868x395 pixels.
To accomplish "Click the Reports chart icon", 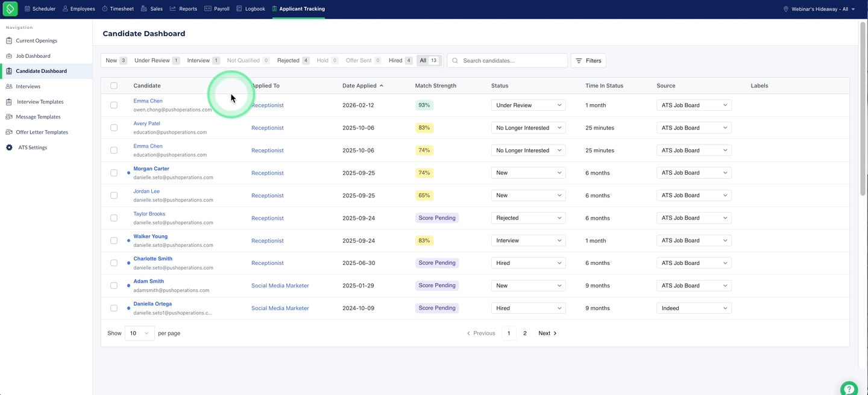I will coord(173,9).
